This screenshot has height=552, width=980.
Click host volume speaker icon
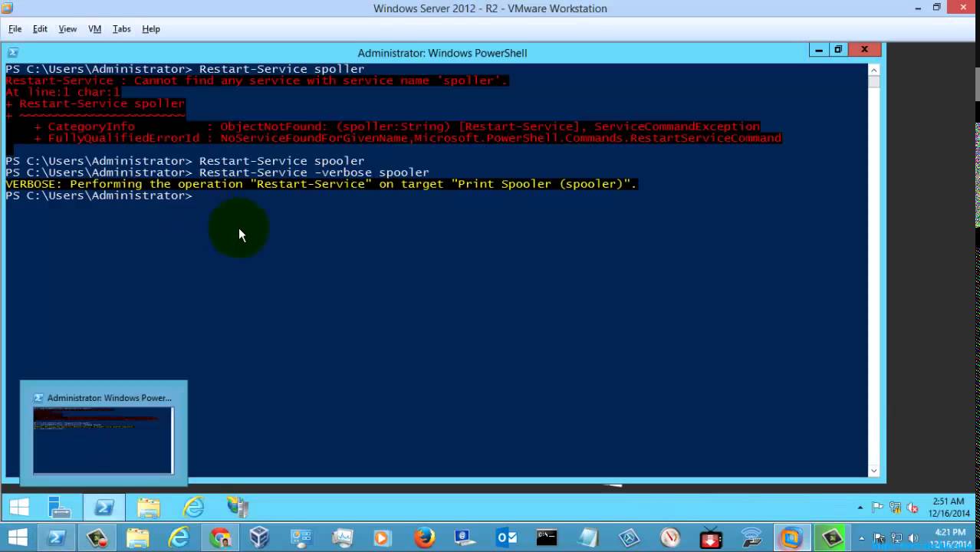pos(913,538)
